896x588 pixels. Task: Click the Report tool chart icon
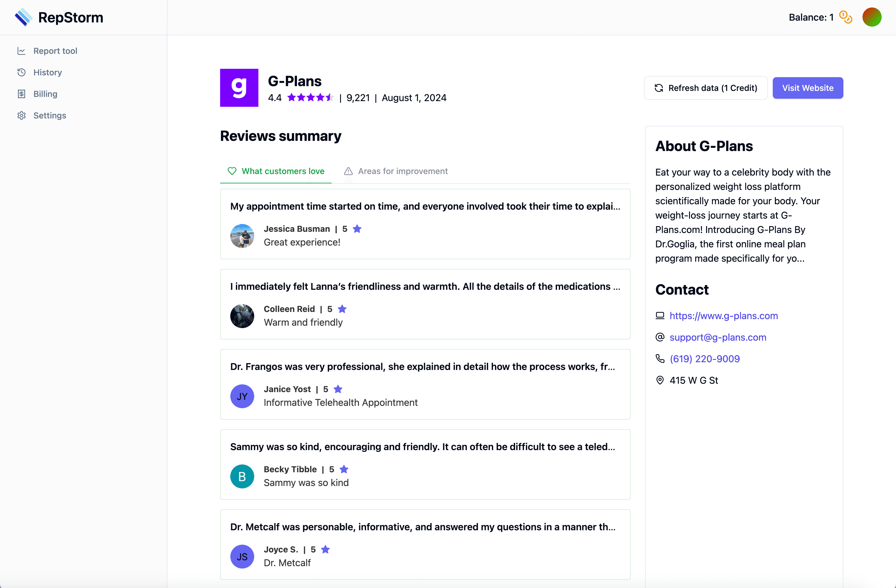coord(22,51)
